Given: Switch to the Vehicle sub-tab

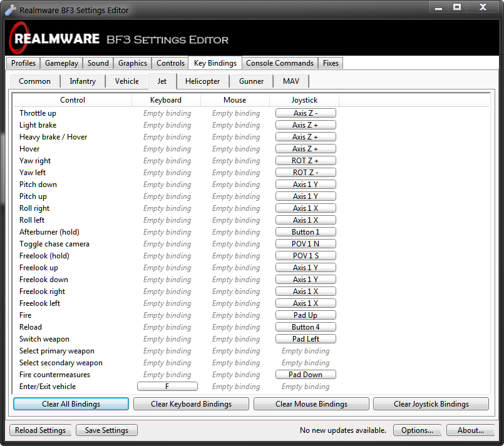Looking at the screenshot, I should pos(127,81).
